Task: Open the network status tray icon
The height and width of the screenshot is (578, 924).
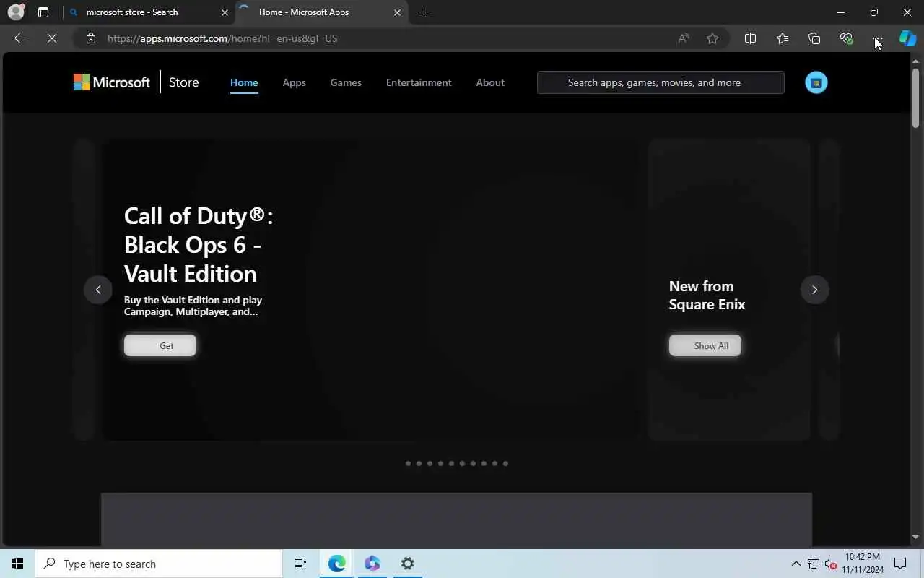Action: (x=813, y=564)
